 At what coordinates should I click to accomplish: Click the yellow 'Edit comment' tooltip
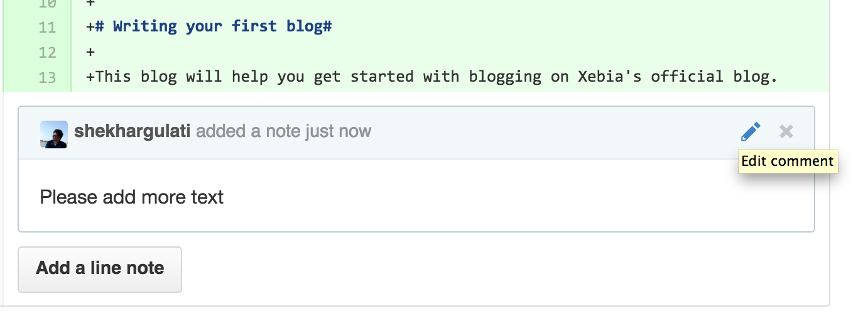(787, 162)
